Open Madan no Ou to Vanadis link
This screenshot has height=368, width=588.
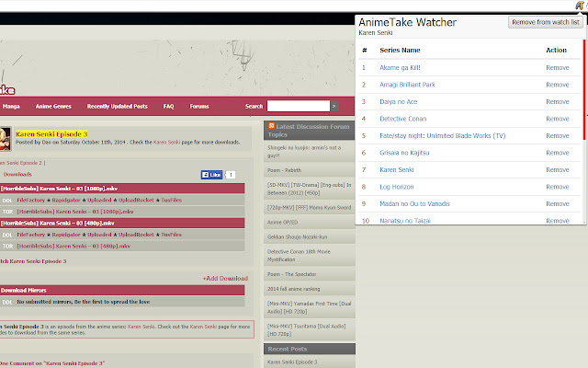point(414,204)
